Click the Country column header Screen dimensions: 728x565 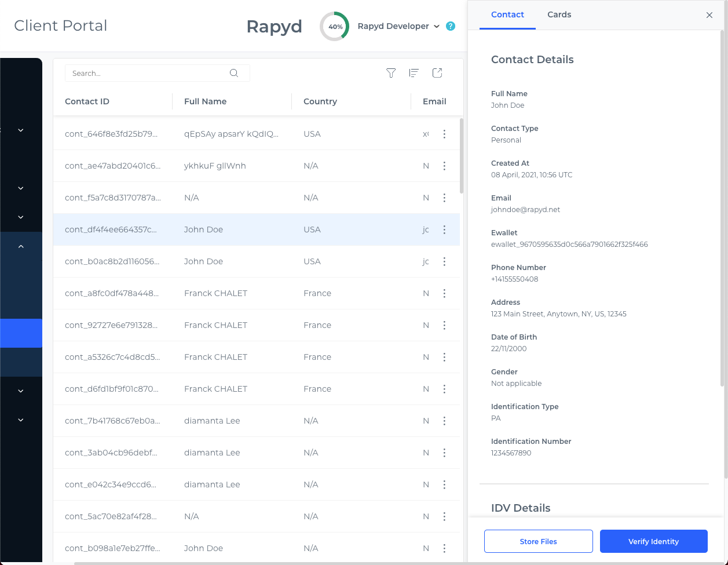point(320,101)
